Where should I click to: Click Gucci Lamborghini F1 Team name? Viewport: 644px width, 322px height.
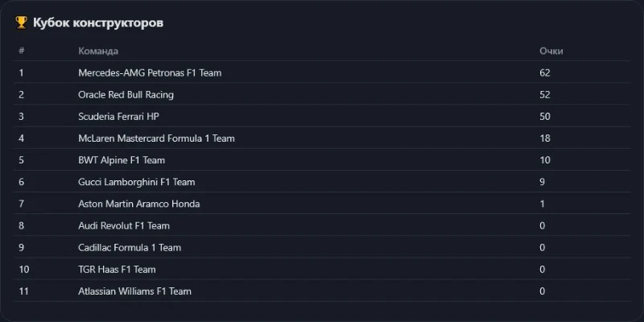[x=136, y=182]
